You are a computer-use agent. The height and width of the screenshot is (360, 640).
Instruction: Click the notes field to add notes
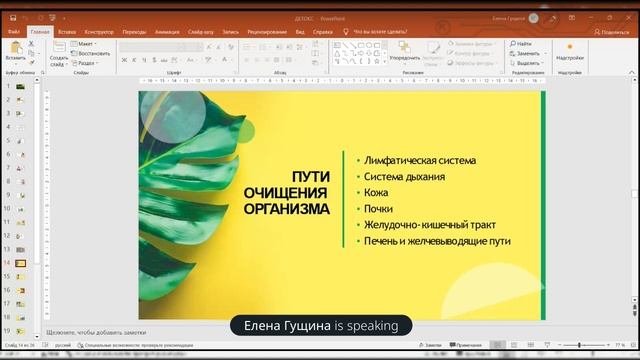pos(96,332)
